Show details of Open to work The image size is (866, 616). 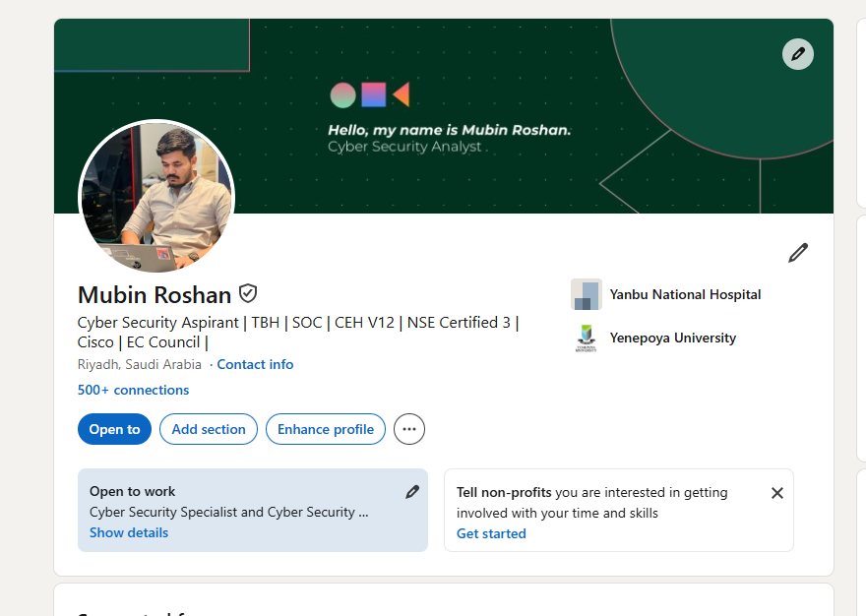(x=128, y=532)
